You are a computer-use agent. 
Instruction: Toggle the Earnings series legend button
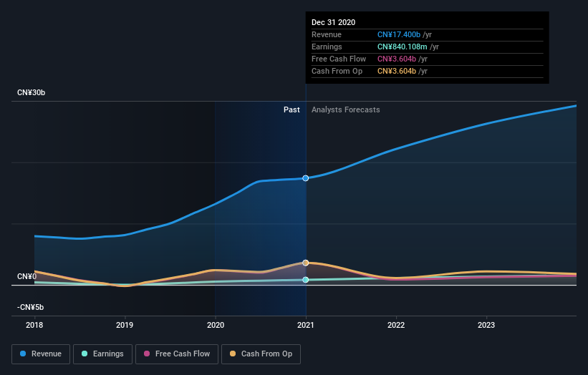click(102, 354)
